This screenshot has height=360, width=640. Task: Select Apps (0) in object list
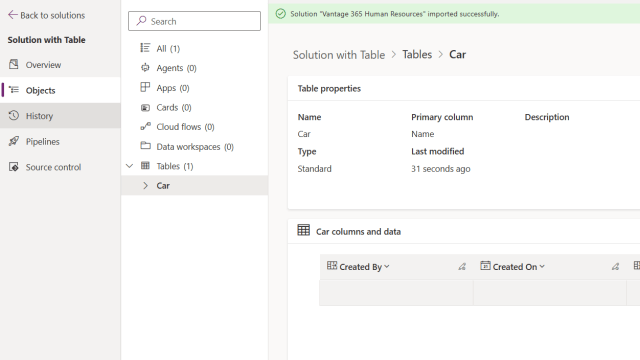[x=195, y=88]
